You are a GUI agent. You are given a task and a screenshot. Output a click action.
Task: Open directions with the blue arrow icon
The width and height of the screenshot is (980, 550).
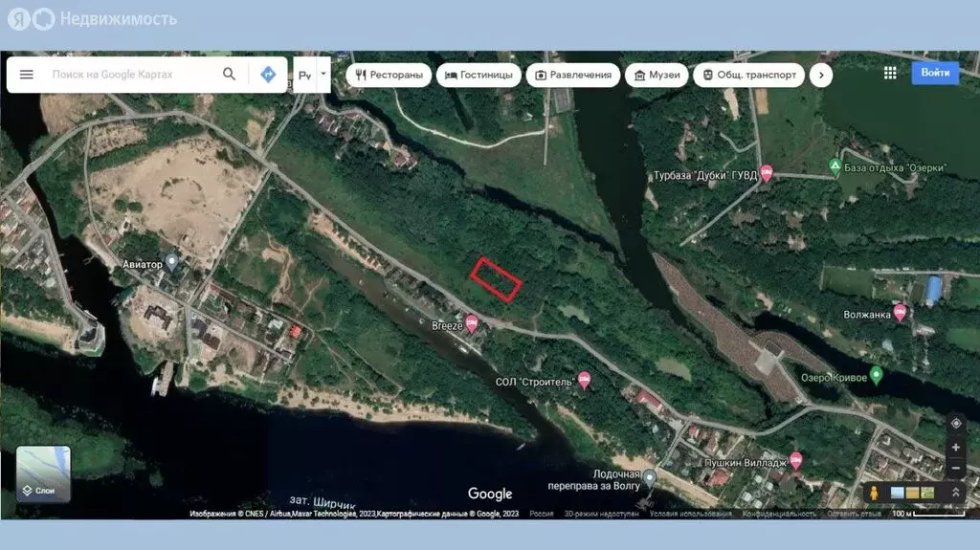(268, 75)
